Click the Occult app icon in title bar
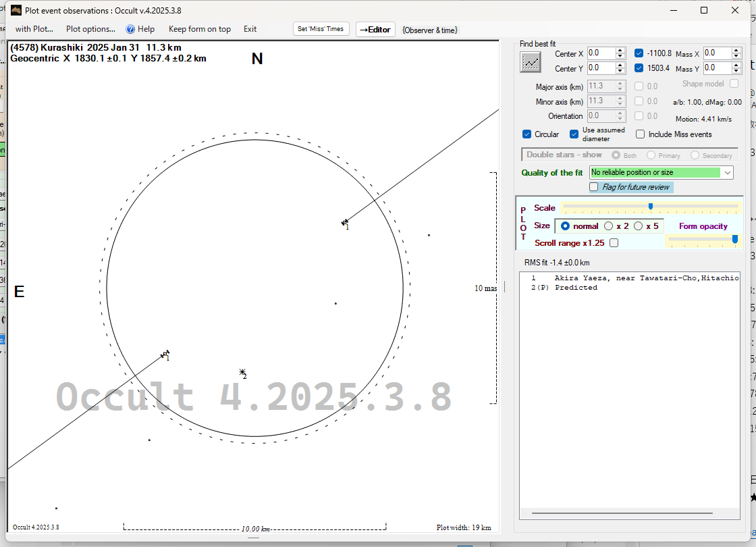Viewport: 756px width, 547px height. [x=16, y=10]
